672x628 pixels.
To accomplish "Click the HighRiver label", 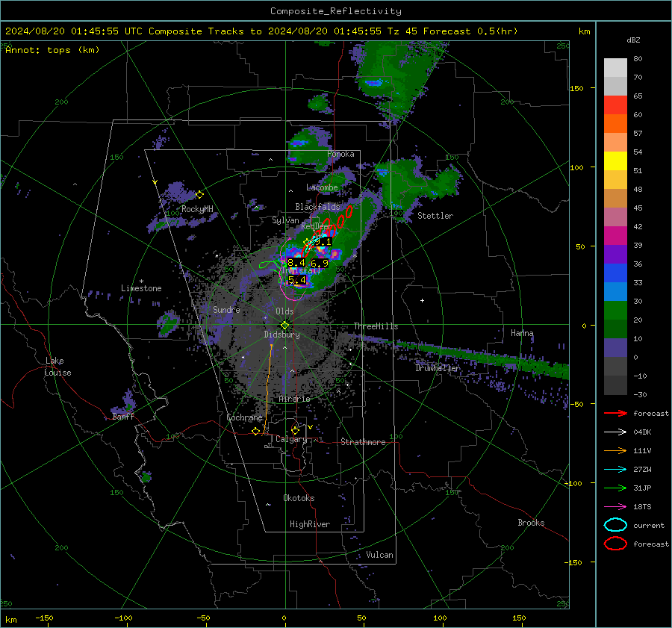I will tap(310, 524).
